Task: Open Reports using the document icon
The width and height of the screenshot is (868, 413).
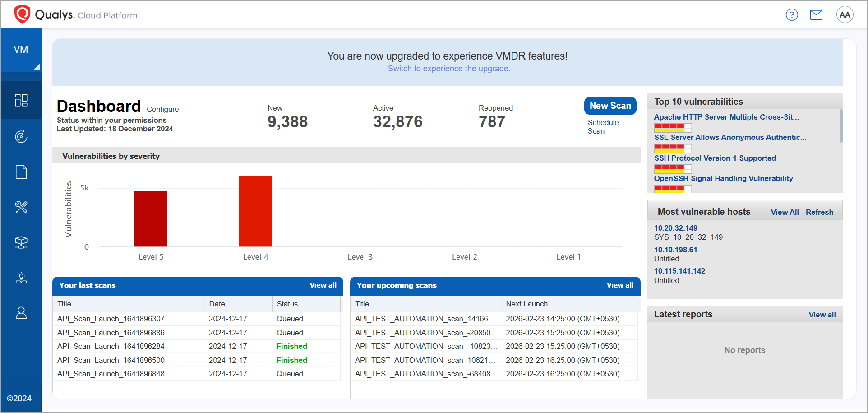Action: 21,172
